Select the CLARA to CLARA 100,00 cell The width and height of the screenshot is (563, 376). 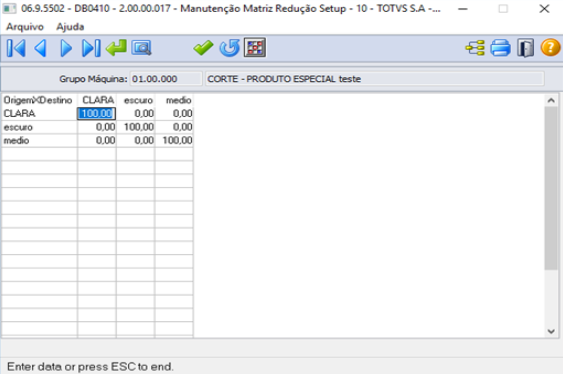click(97, 113)
